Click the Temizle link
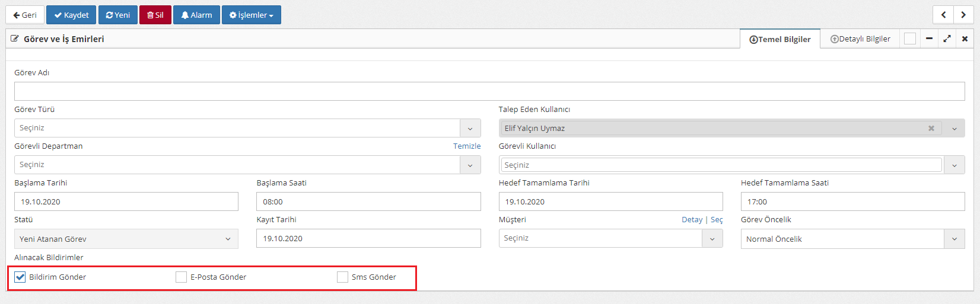This screenshot has height=304, width=980. coord(467,146)
